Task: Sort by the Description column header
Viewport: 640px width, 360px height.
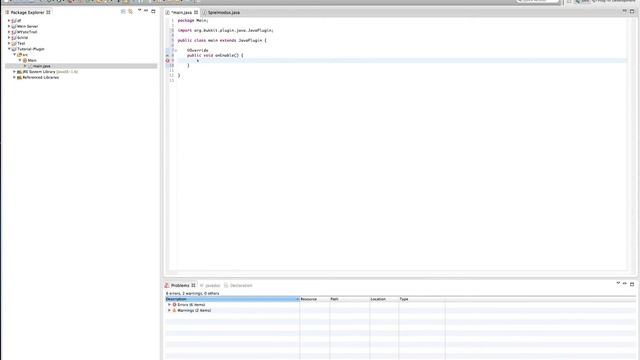Action: click(x=232, y=299)
